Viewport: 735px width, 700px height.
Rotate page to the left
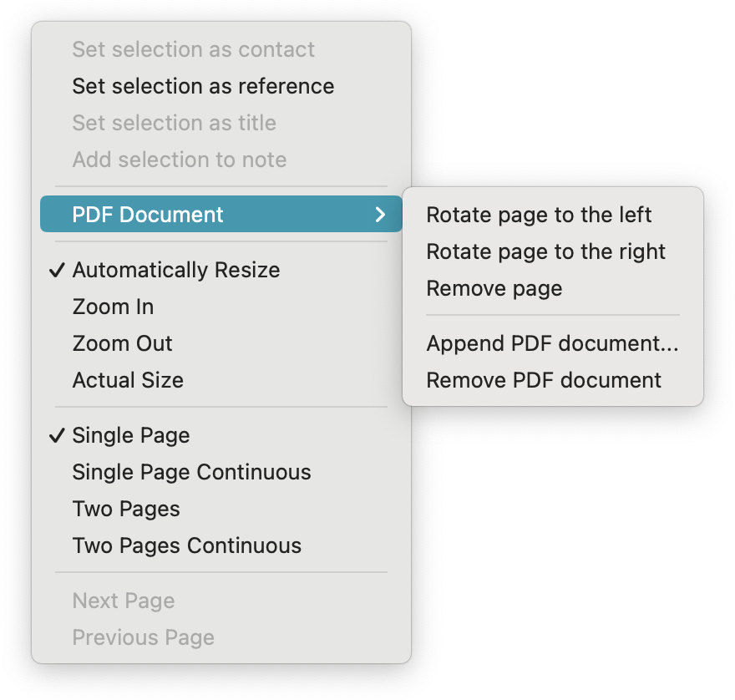pos(539,215)
